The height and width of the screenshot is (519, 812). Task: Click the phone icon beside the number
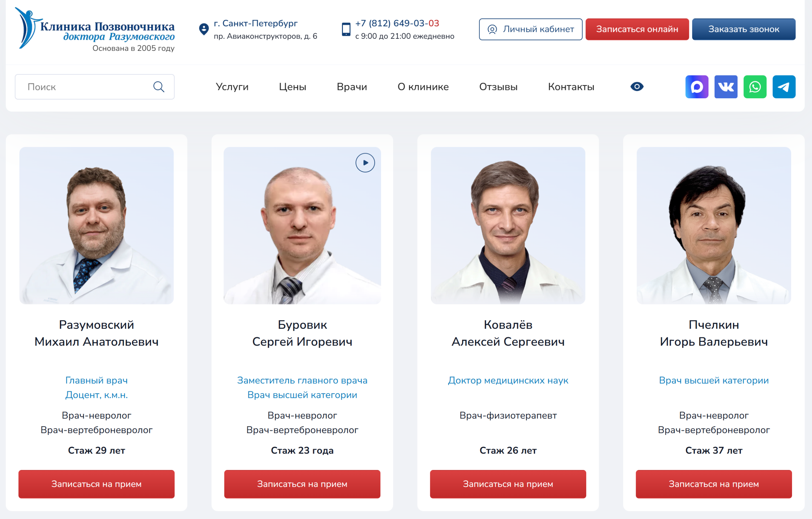346,29
